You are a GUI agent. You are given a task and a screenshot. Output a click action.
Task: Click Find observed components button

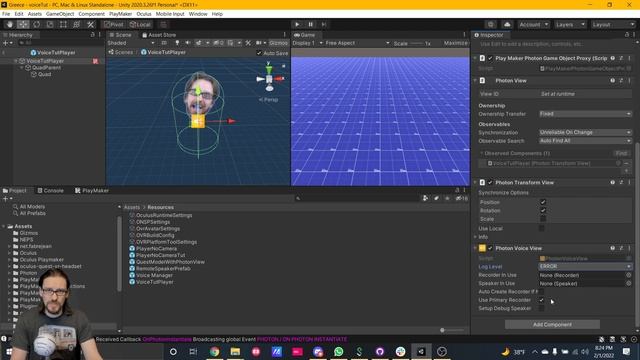[621, 153]
